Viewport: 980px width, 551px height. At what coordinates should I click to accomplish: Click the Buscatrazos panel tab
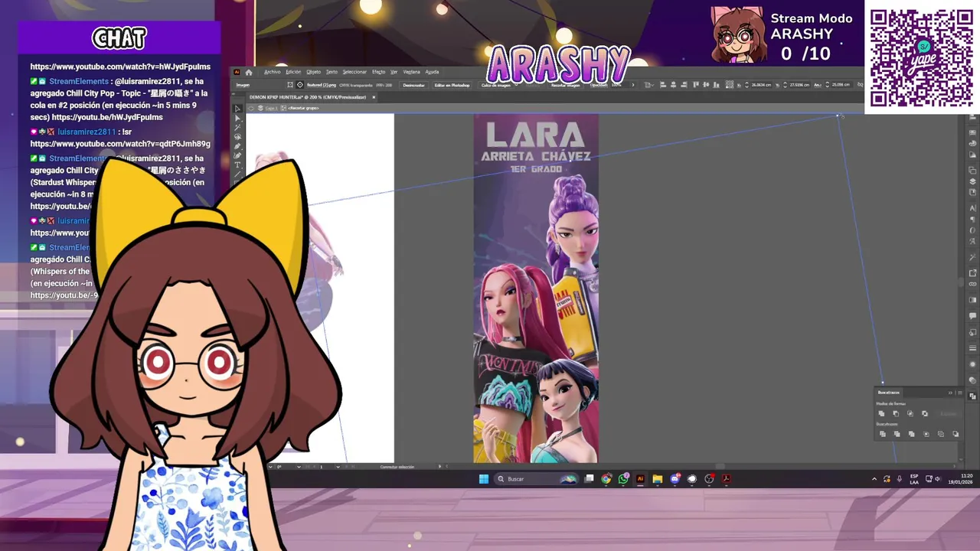888,393
